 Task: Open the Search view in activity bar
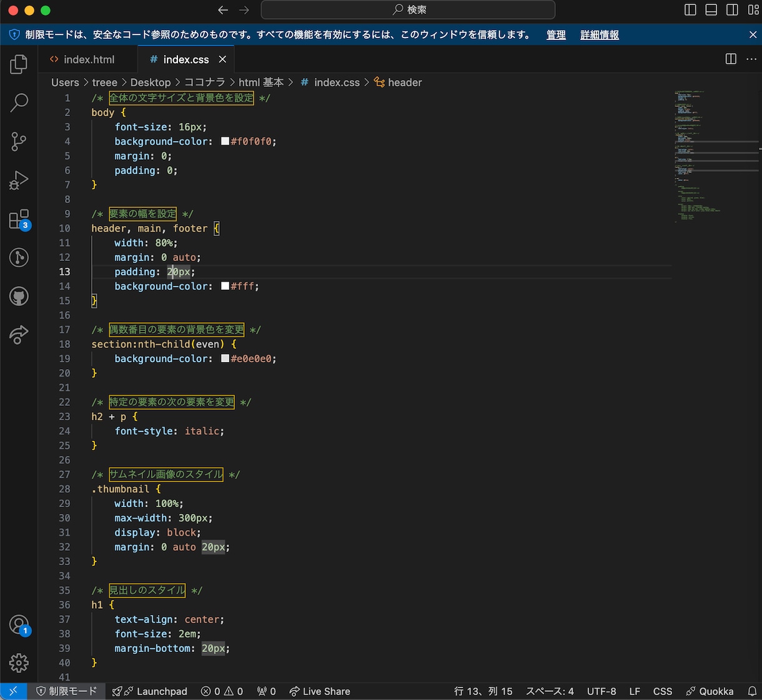(19, 102)
